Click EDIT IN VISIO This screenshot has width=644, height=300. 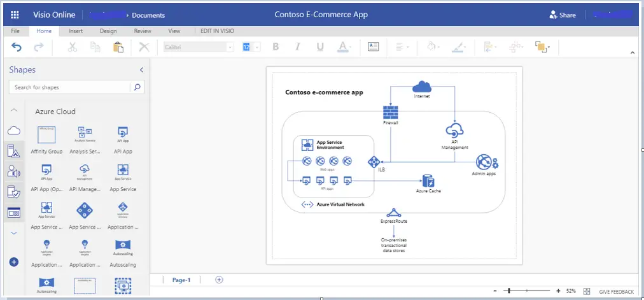(217, 31)
